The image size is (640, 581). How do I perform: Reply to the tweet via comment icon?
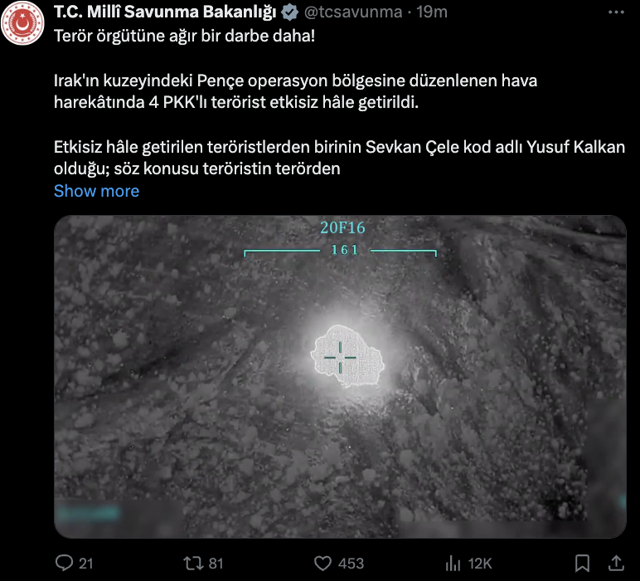tap(64, 563)
